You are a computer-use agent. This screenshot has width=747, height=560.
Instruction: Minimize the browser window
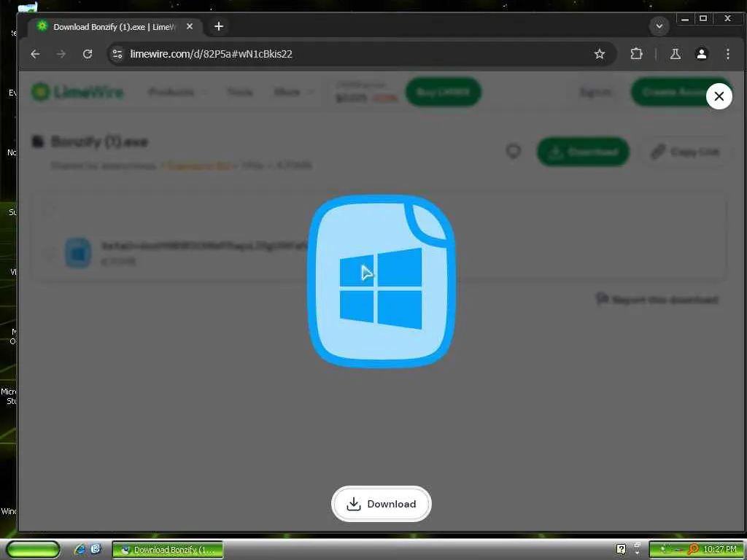click(684, 19)
